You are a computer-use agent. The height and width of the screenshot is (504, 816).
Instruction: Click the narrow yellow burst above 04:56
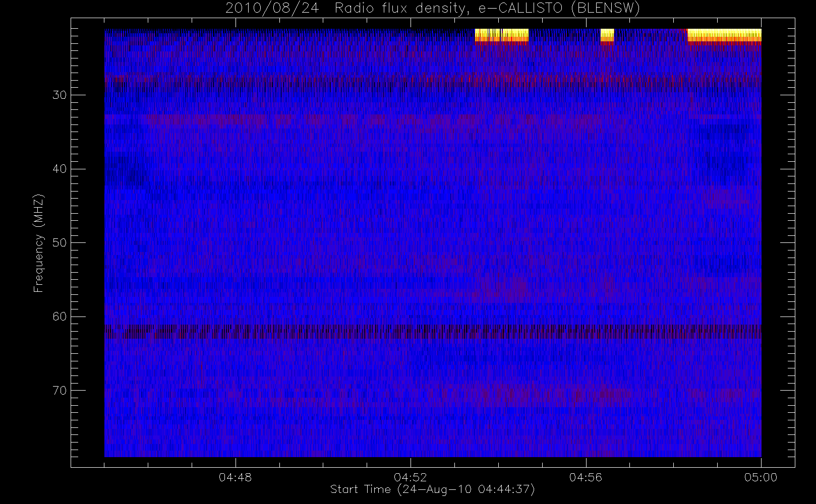pos(607,37)
